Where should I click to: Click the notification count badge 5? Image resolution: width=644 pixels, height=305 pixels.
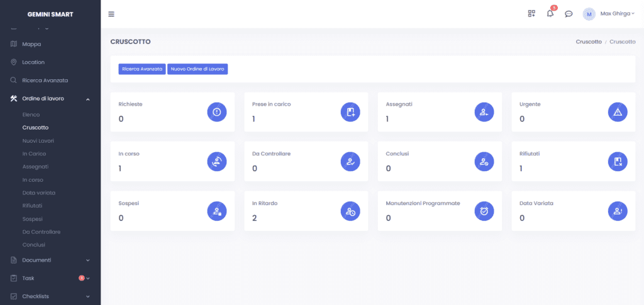(x=553, y=8)
